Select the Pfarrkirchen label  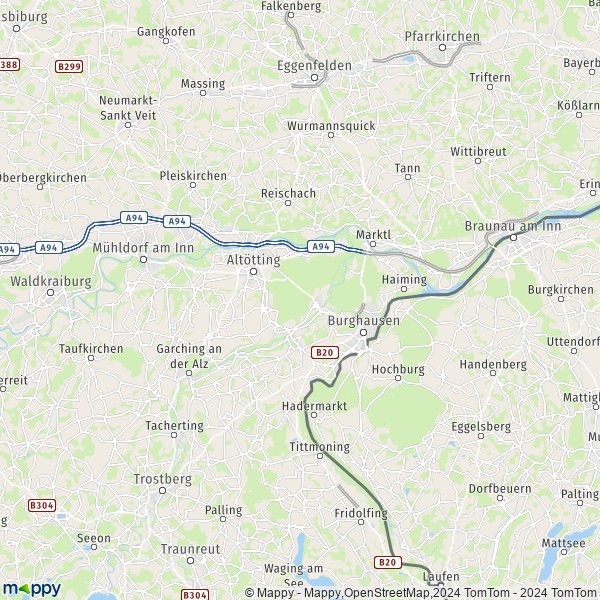[x=442, y=36]
